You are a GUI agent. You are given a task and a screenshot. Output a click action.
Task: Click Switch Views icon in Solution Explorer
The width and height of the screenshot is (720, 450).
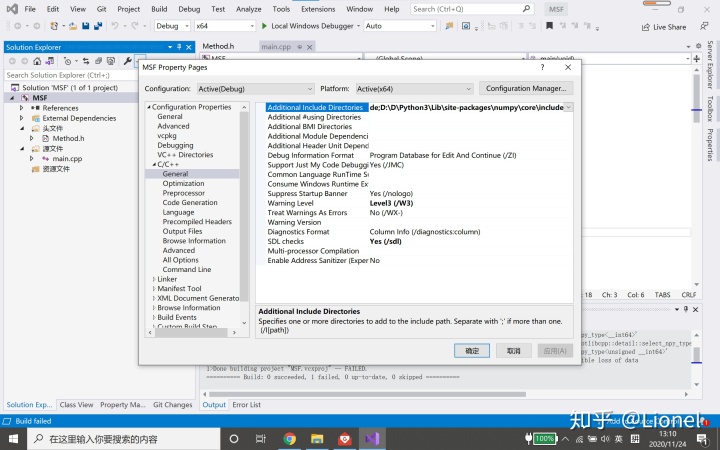point(50,61)
